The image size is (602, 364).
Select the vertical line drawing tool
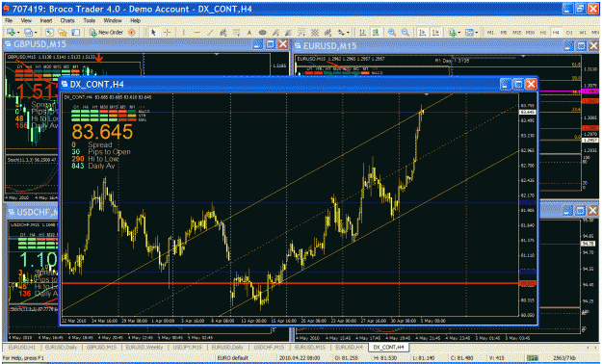coord(184,33)
